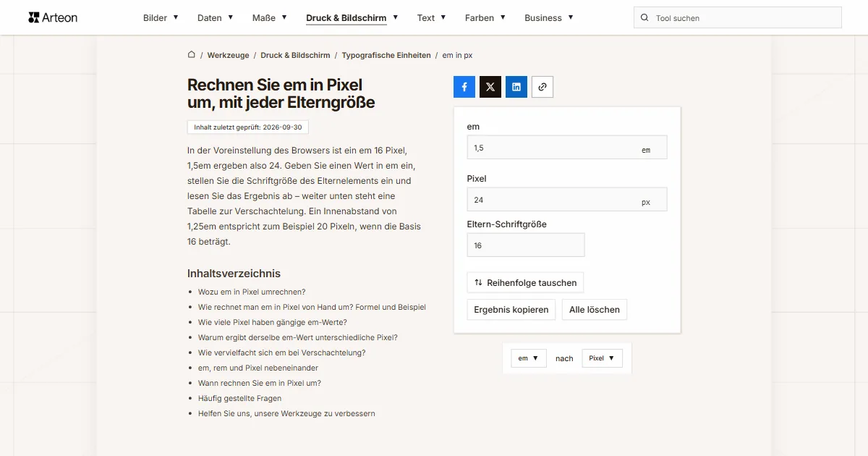
Task: Click Alle löschen button
Action: pos(595,310)
